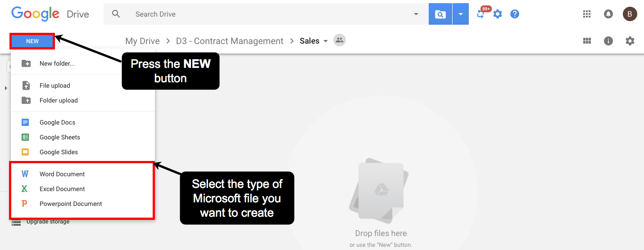Click the NEW button
This screenshot has width=644, height=250.
(x=32, y=41)
